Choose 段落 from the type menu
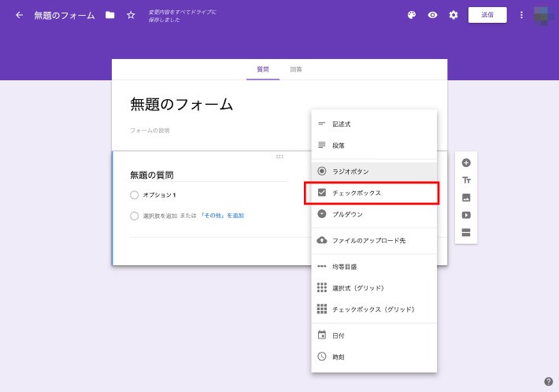Viewport: 559px width, 392px height. point(374,146)
